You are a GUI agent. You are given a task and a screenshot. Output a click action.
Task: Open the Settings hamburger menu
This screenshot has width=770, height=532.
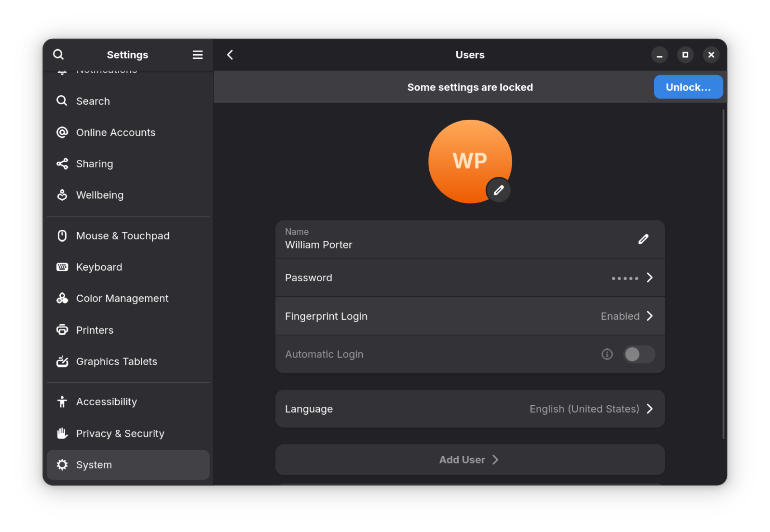(198, 55)
